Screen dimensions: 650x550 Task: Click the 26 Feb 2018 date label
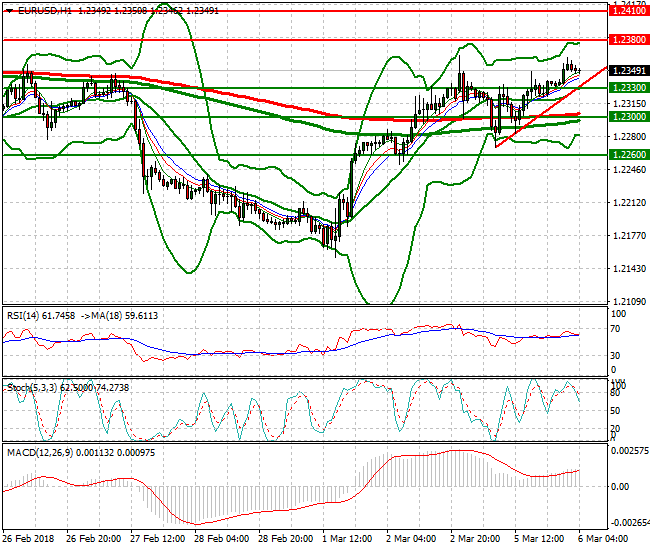[26, 538]
